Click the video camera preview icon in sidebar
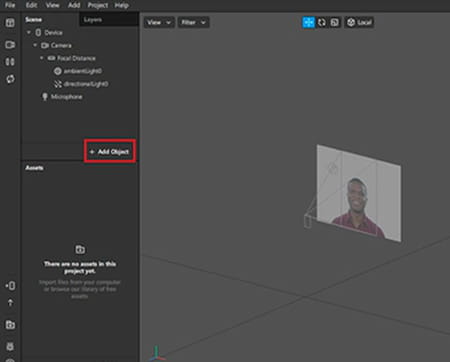This screenshot has height=362, width=450. point(10,45)
